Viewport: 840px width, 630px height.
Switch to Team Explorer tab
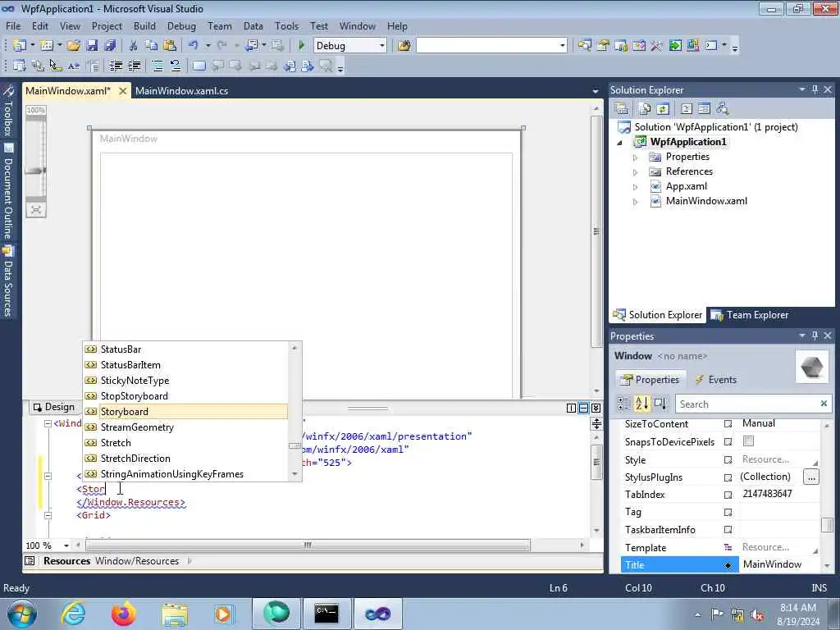(x=751, y=315)
